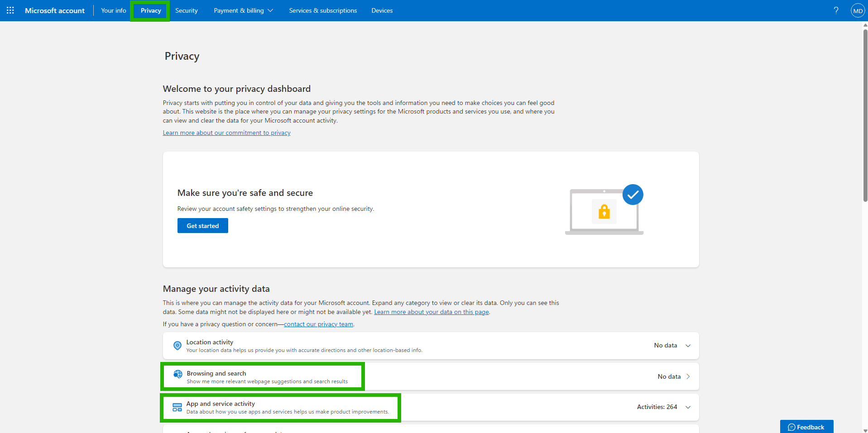868x433 pixels.
Task: Click the Privacy page heading
Action: (x=182, y=56)
